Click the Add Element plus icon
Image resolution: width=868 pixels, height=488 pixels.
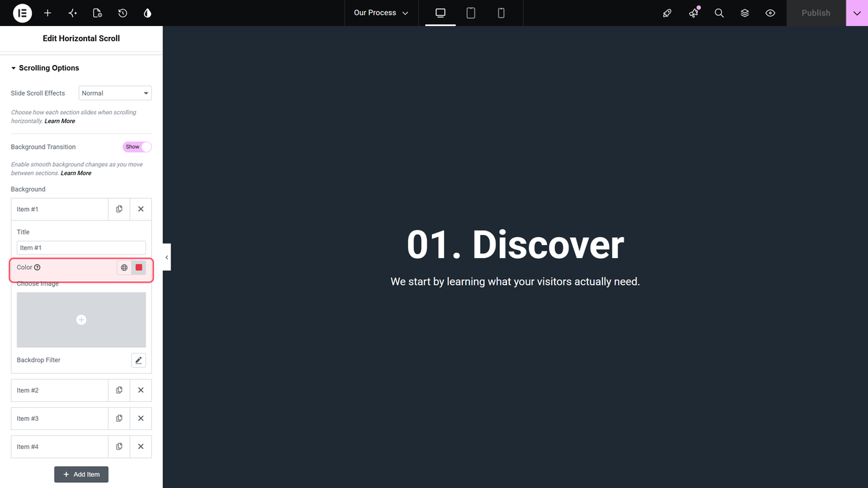point(48,13)
